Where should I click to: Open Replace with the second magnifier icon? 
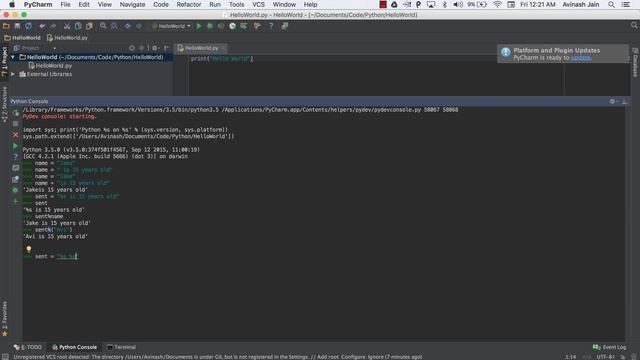pyautogui.click(x=114, y=26)
